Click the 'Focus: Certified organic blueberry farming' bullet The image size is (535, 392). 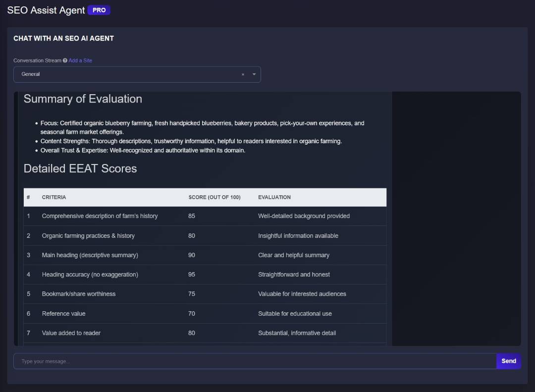(202, 127)
